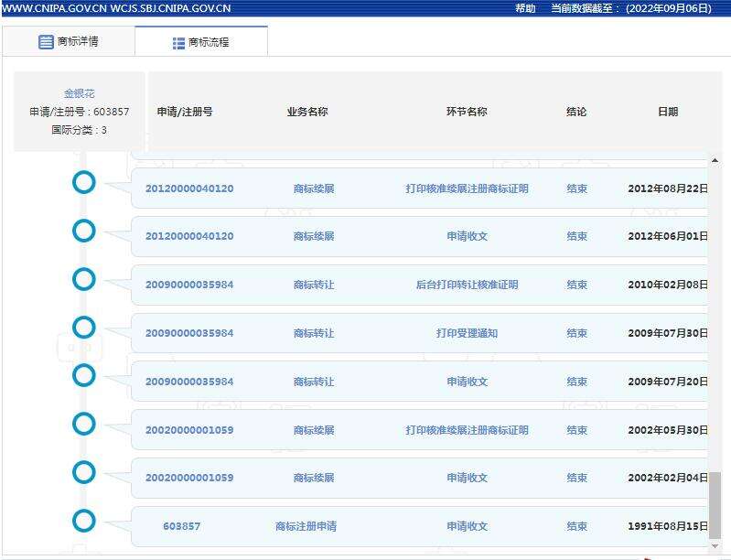Click 商标注册申请 business name

[x=306, y=526]
